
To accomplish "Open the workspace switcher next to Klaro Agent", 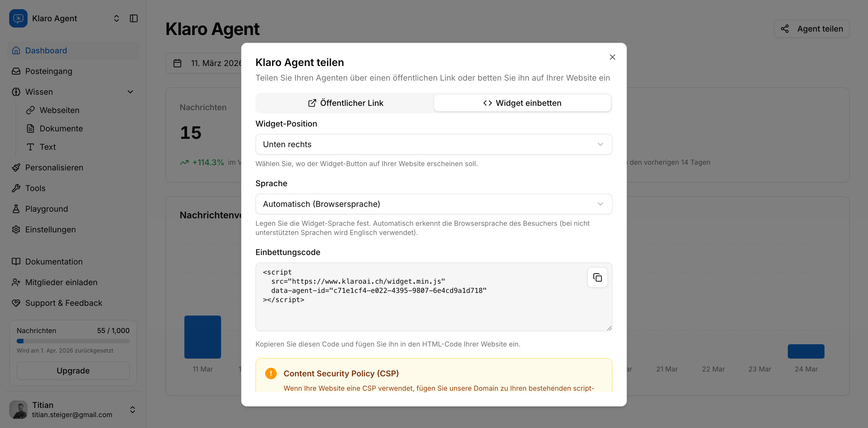I will (x=117, y=18).
